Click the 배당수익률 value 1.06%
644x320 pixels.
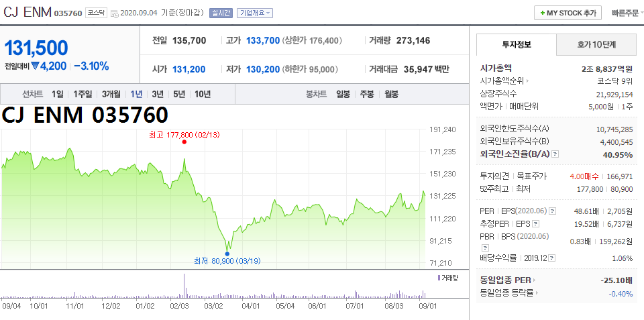click(x=622, y=258)
